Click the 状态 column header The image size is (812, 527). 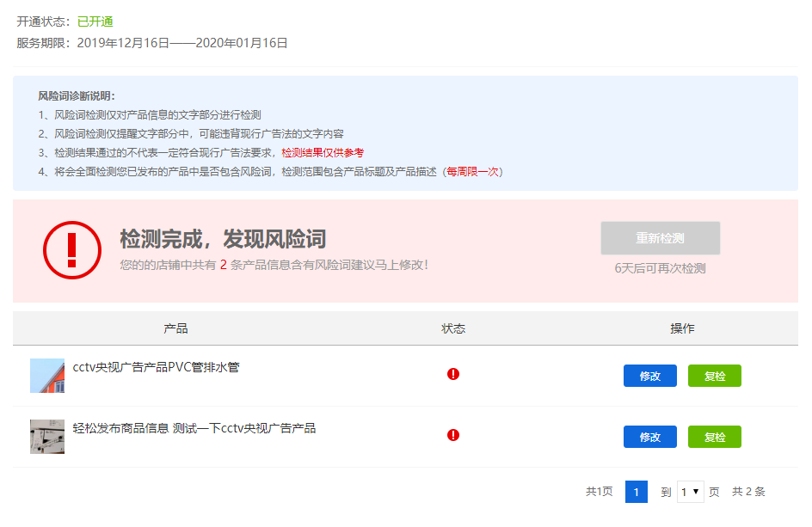pos(453,328)
